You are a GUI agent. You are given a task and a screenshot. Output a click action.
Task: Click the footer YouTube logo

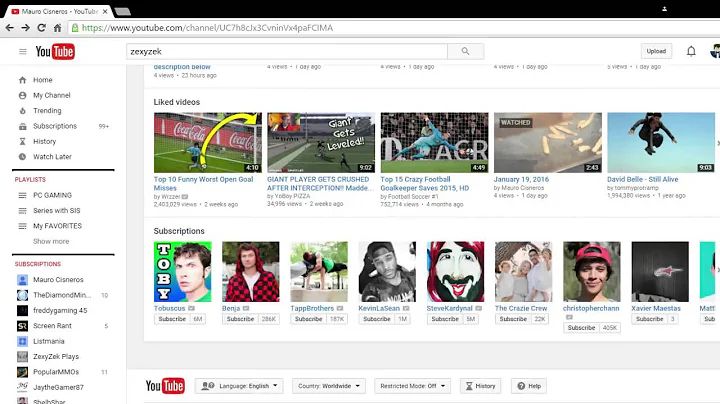(165, 386)
